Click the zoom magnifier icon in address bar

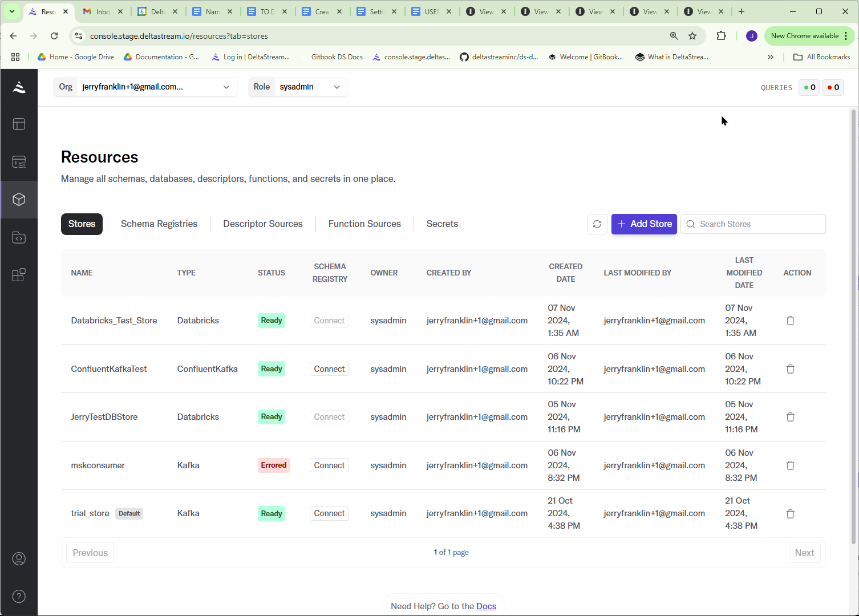pos(674,36)
